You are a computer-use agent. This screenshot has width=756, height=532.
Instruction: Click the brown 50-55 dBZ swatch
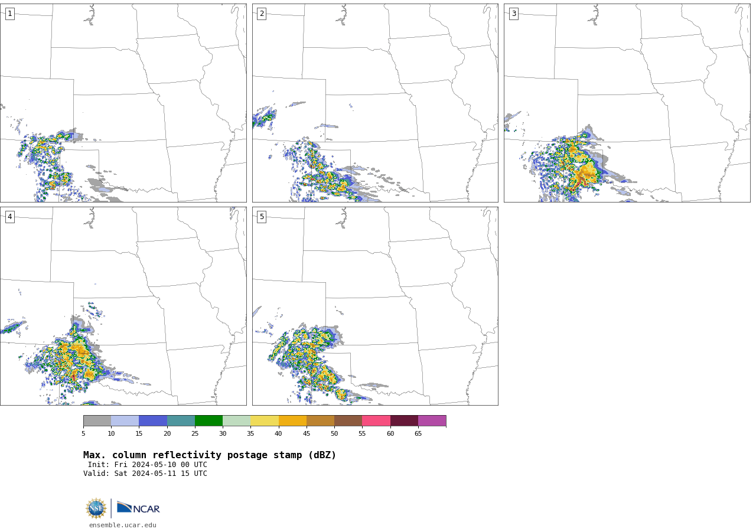348,420
